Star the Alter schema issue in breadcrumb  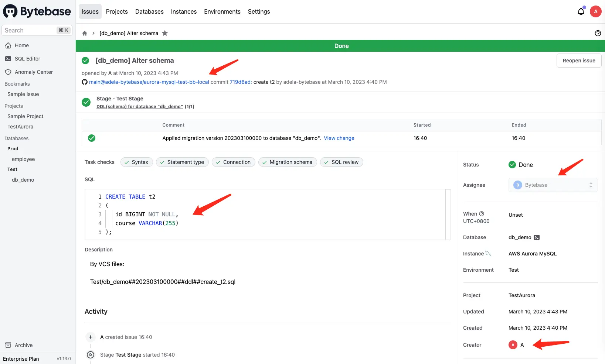[165, 33]
